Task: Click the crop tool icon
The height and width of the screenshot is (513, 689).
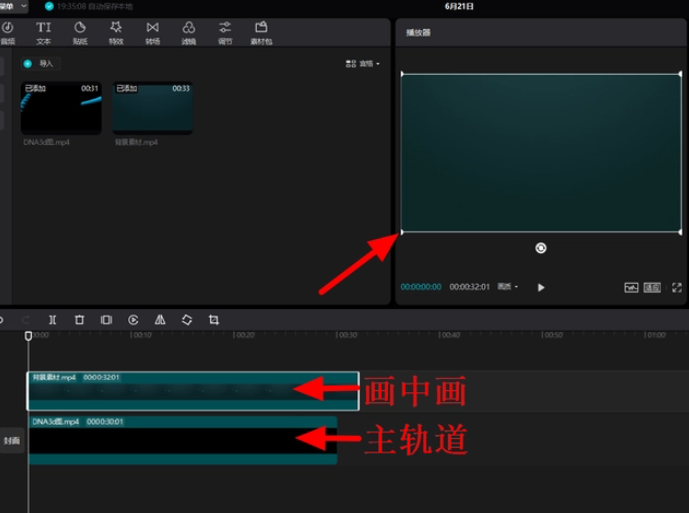Action: click(x=214, y=320)
